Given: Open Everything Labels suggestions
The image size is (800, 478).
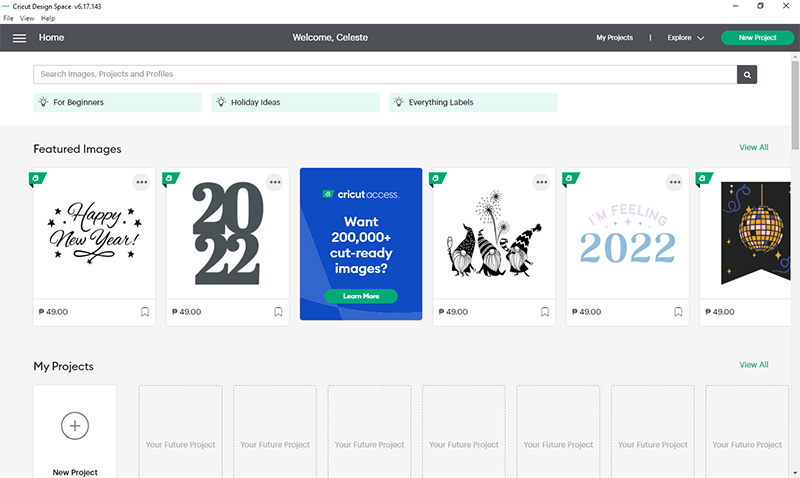Looking at the screenshot, I should (473, 102).
